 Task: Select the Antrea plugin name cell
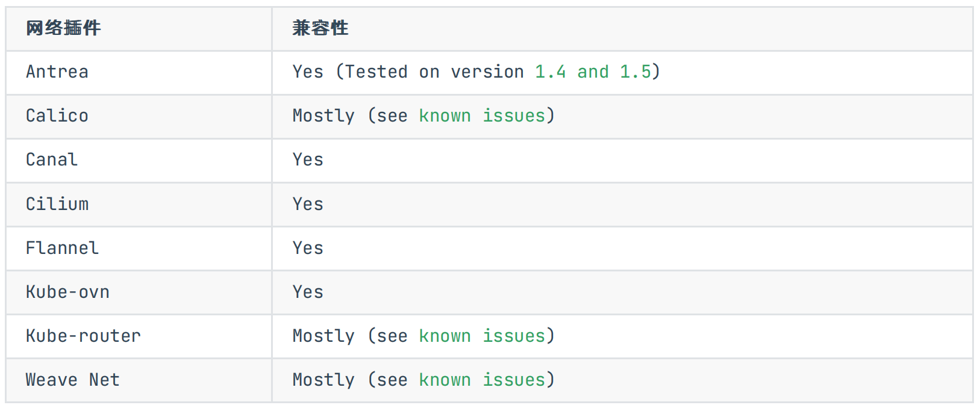[x=57, y=72]
